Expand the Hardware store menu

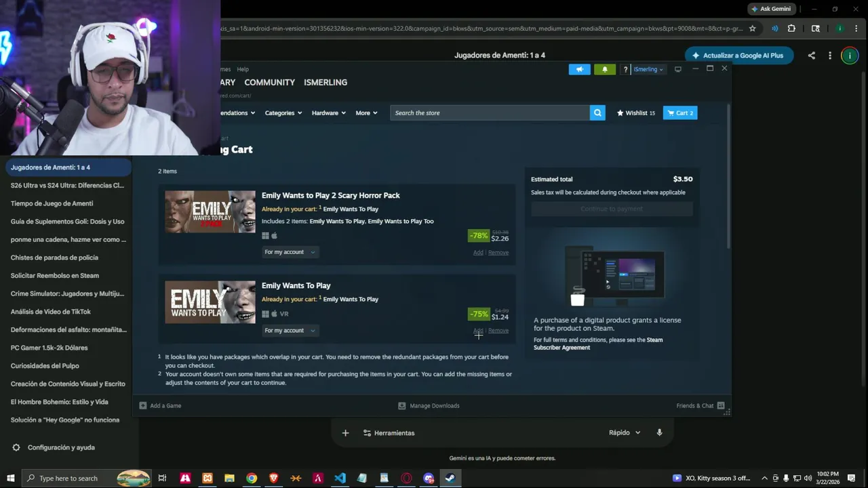(x=329, y=113)
